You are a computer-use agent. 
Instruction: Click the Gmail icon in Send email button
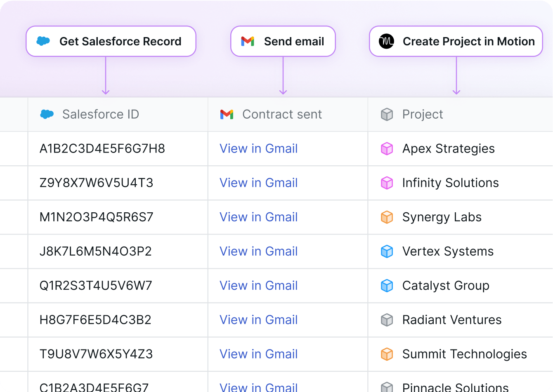pos(248,41)
